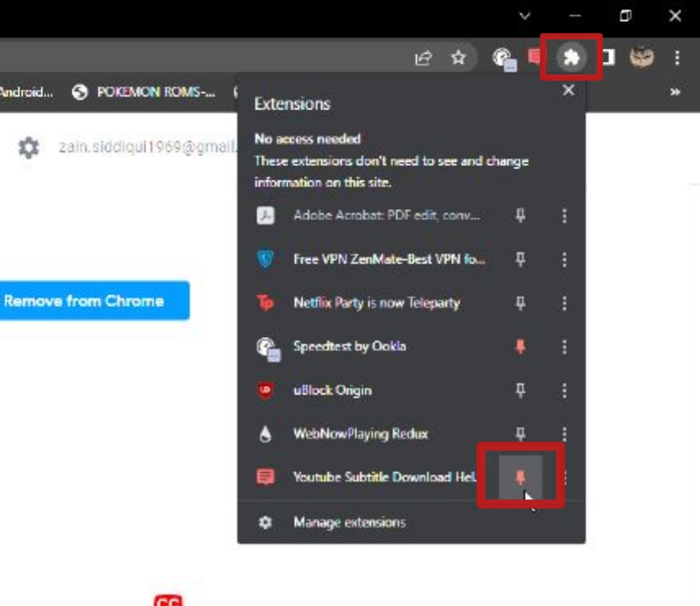Open more actions for Free VPN ZenMate

pyautogui.click(x=564, y=259)
